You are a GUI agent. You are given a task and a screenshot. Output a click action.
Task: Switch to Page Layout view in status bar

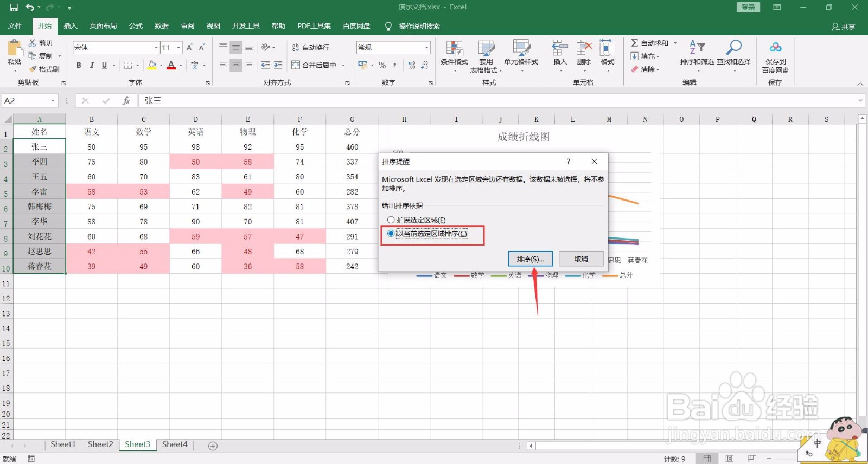[730, 459]
